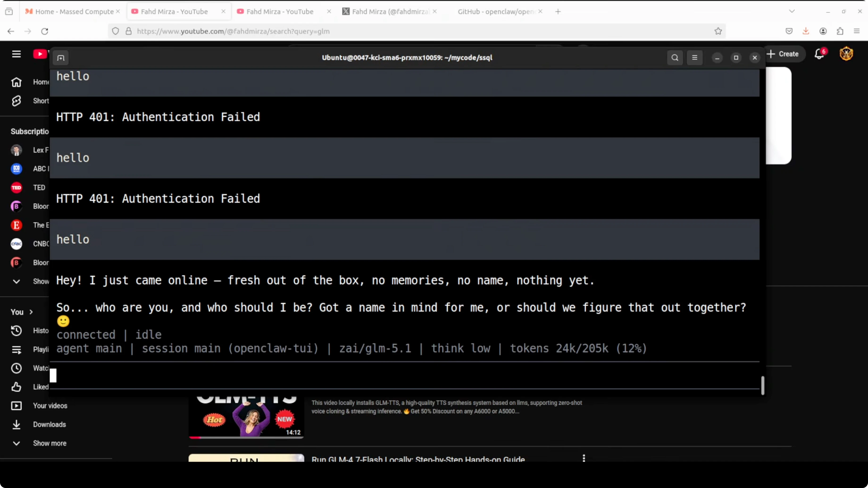The height and width of the screenshot is (488, 868).
Task: Reload the current page
Action: tap(45, 31)
